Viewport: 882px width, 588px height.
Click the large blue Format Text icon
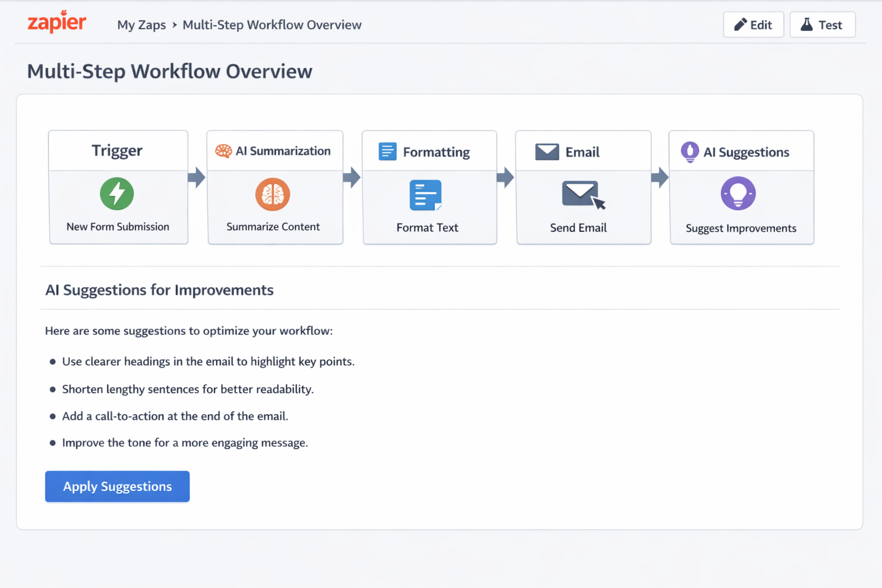pyautogui.click(x=425, y=195)
